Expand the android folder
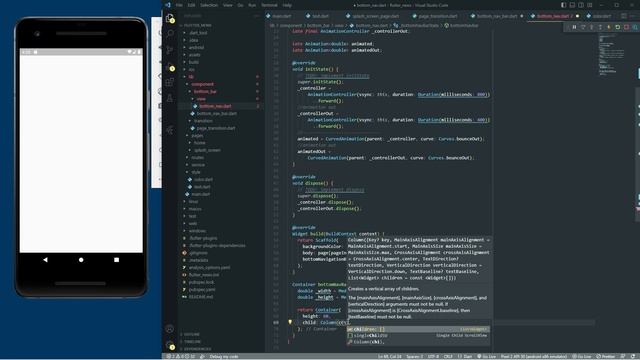This screenshot has width=640, height=360. (196, 47)
